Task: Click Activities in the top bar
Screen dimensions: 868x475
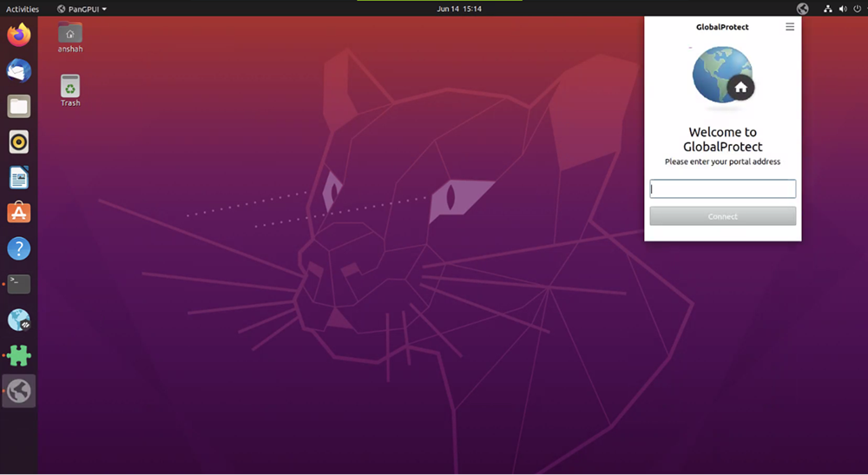Action: (23, 9)
